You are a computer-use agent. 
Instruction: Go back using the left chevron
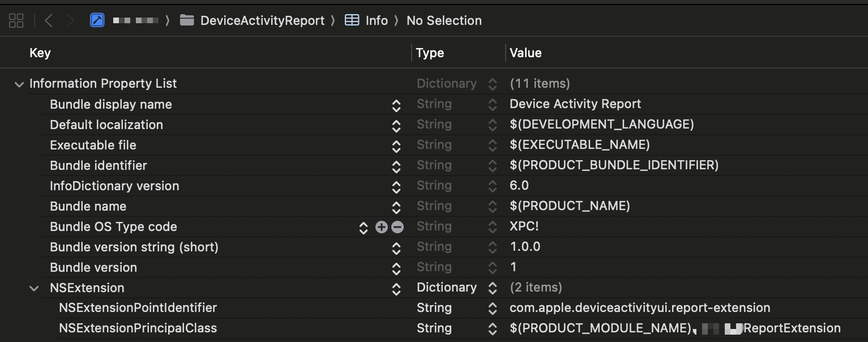pos(49,21)
